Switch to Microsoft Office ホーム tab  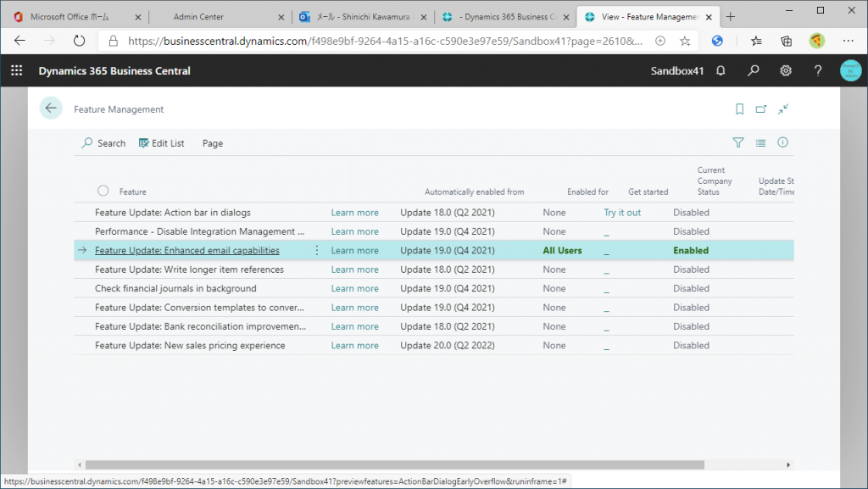coord(70,17)
